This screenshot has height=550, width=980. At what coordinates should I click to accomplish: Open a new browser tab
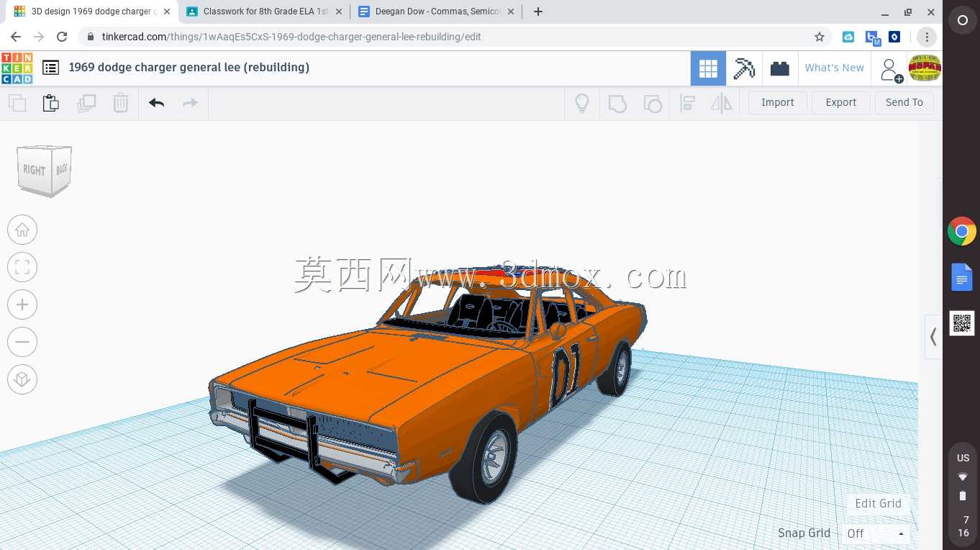click(538, 12)
